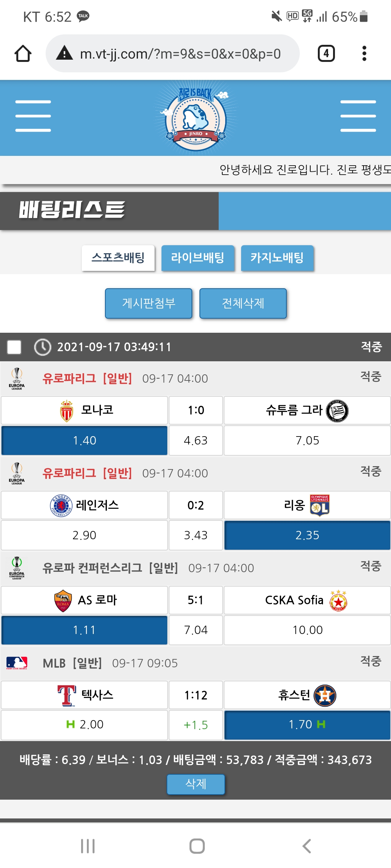The height and width of the screenshot is (868, 391).
Task: Tap the AS Monaco team crest
Action: 67,411
